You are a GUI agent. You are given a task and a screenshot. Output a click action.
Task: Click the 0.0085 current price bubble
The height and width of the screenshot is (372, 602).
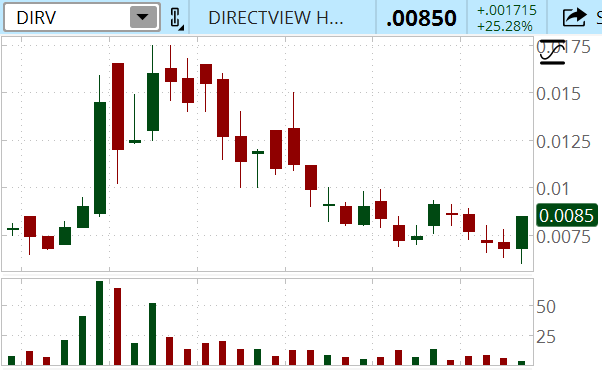[566, 215]
